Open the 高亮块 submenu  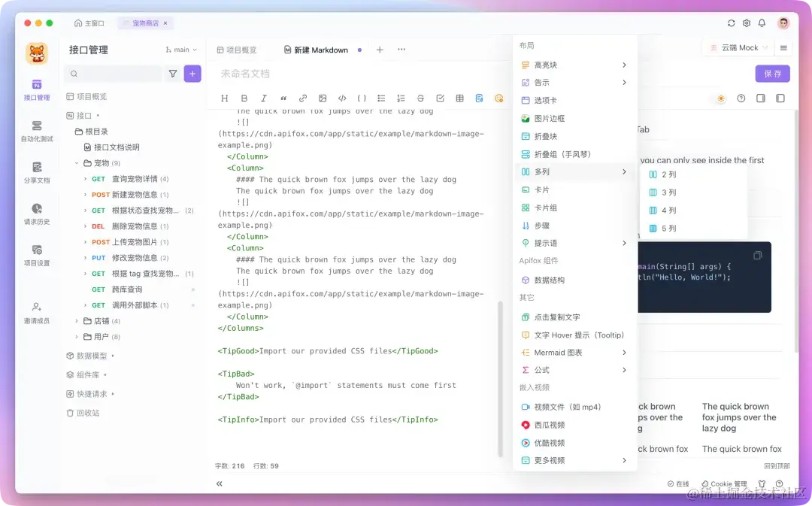tap(574, 65)
